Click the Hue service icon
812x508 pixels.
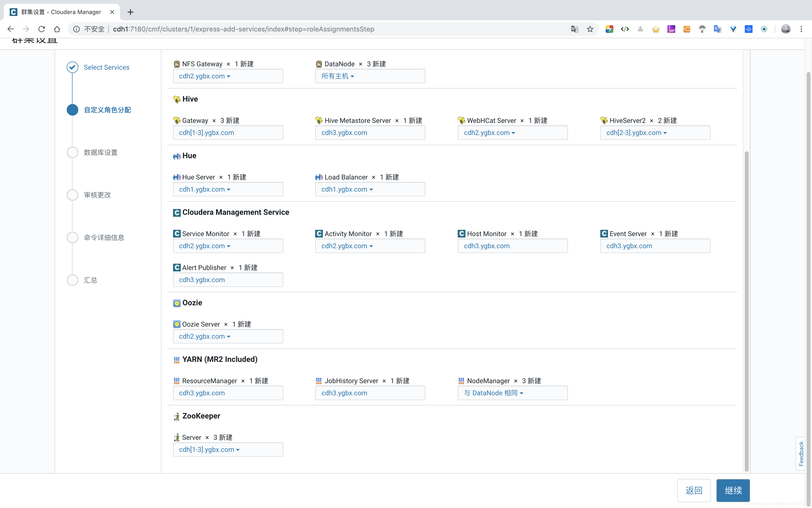coord(177,156)
